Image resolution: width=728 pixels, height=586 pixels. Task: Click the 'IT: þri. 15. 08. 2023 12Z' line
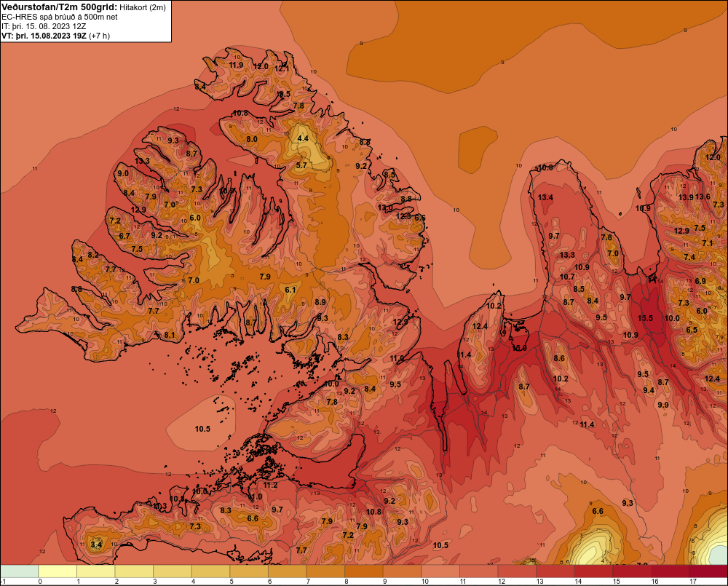(44, 26)
